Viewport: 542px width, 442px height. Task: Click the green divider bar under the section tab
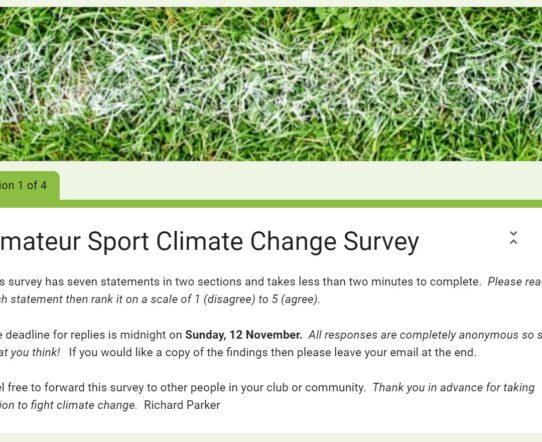[x=271, y=204]
